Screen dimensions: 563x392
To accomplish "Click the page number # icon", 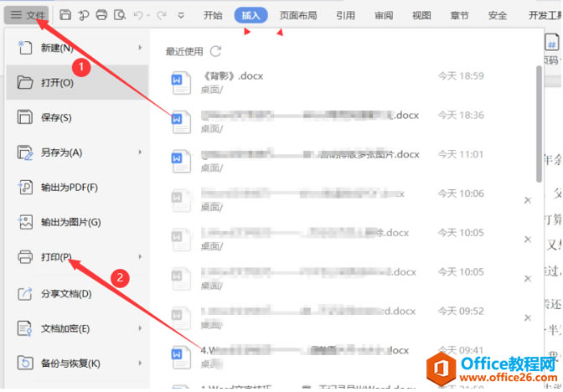I will [552, 43].
